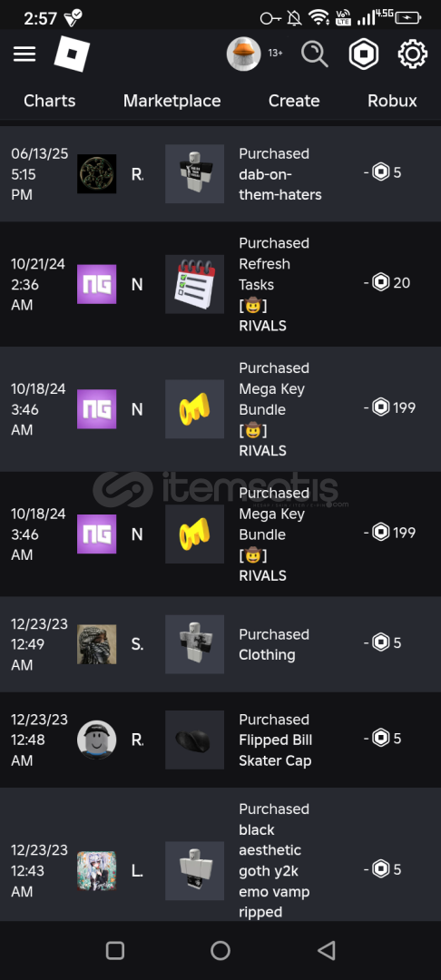Tap the Android home circle button
The image size is (441, 980).
(x=220, y=951)
